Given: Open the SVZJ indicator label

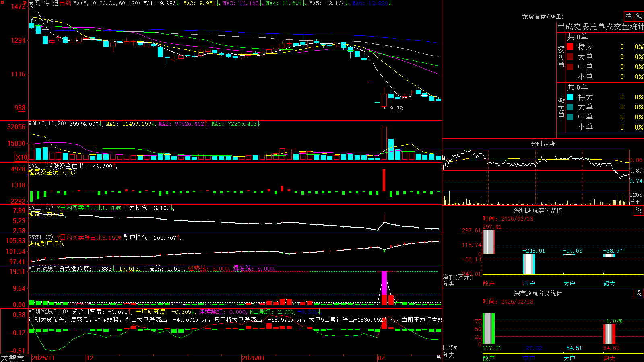Looking at the screenshot, I should 35,166.
